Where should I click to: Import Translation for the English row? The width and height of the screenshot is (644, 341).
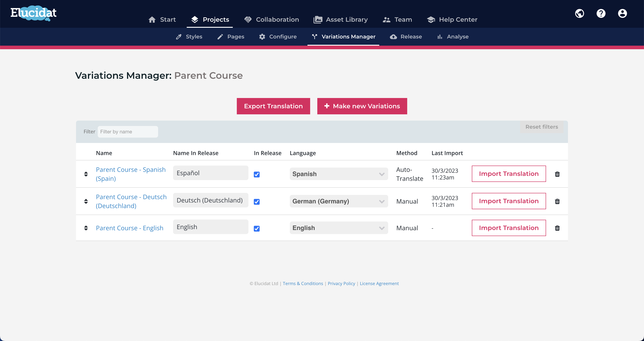508,228
